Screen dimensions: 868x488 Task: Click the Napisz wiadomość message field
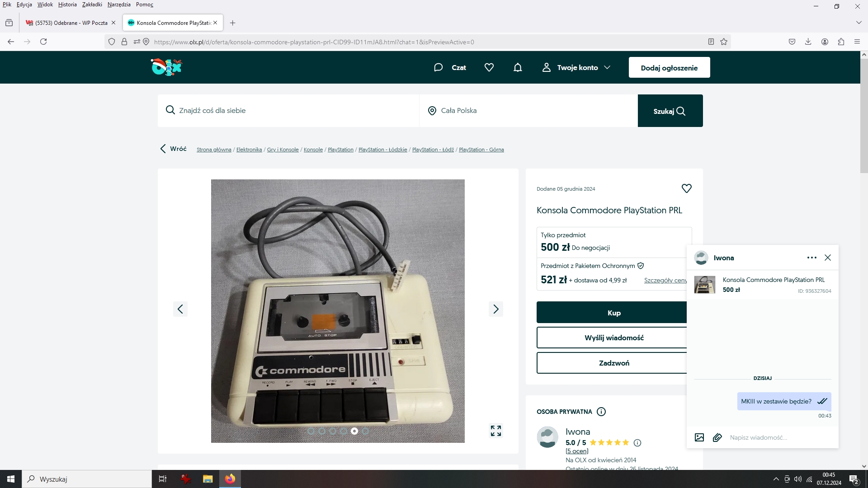point(780,437)
